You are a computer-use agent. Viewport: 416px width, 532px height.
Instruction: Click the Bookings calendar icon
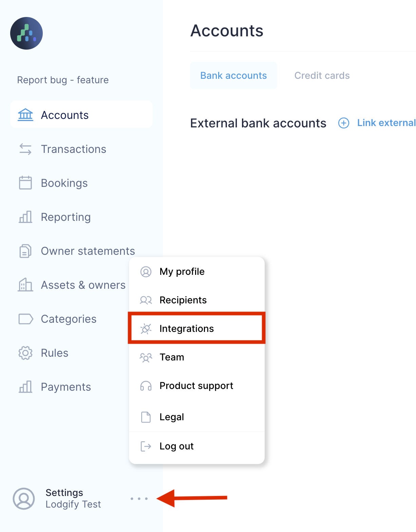pos(25,183)
